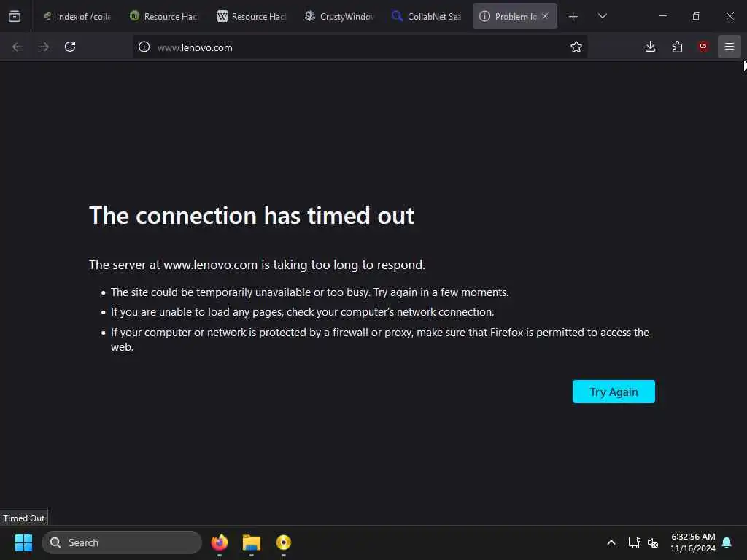This screenshot has width=747, height=560.
Task: Open a new tab with plus button
Action: [573, 17]
